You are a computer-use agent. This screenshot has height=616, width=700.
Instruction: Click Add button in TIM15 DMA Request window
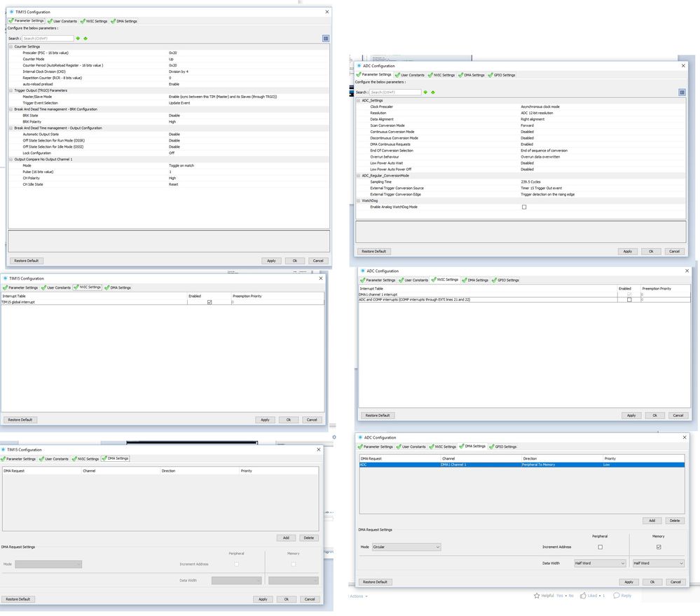pyautogui.click(x=286, y=538)
